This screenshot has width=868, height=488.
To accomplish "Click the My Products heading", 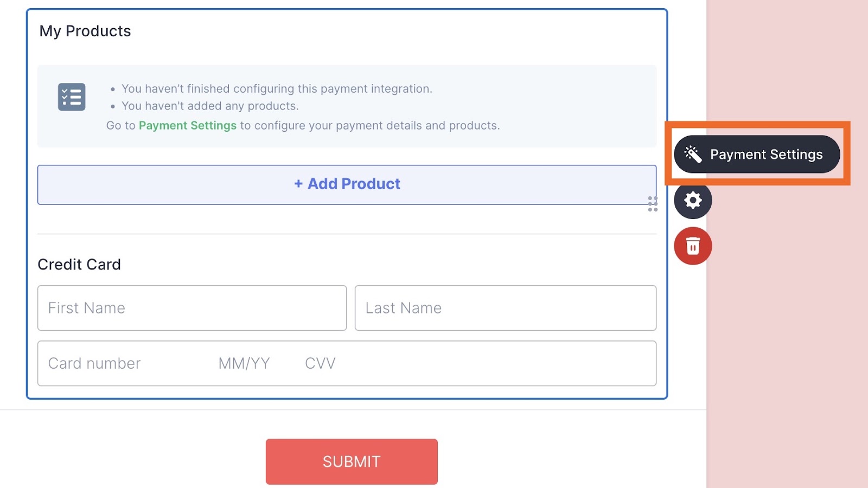I will [85, 31].
